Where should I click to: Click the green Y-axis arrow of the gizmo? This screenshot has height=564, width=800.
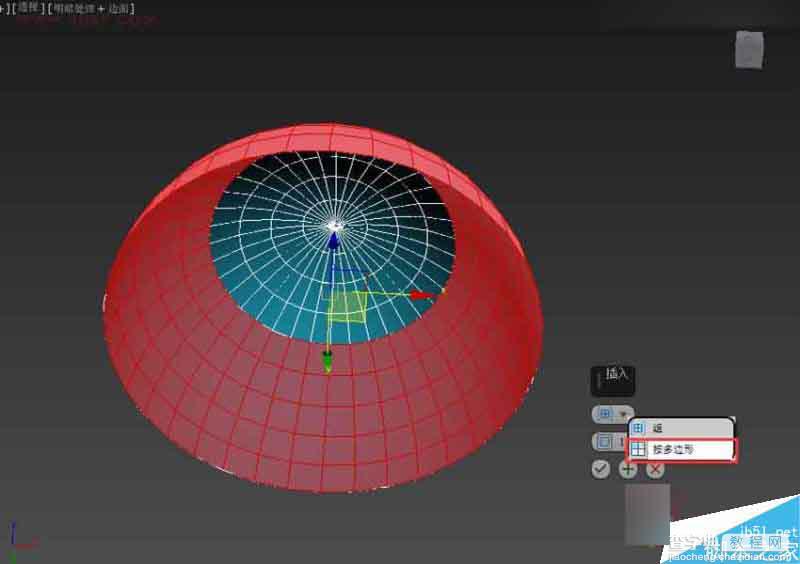coord(328,360)
